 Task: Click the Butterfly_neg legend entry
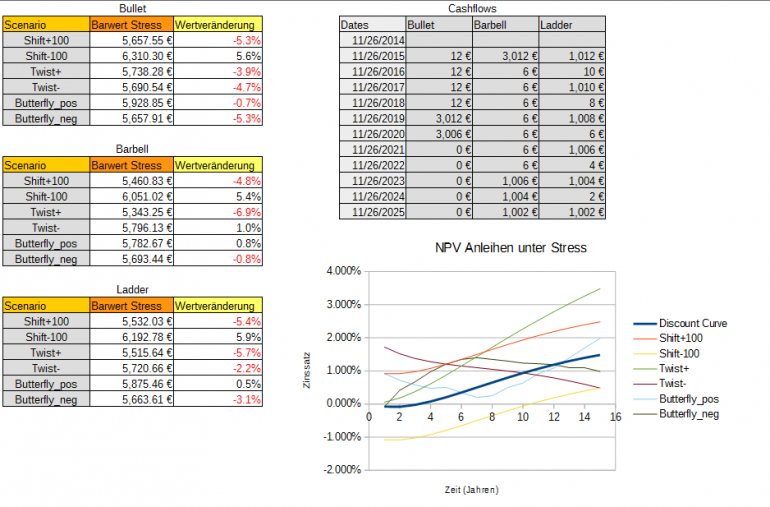(676, 414)
